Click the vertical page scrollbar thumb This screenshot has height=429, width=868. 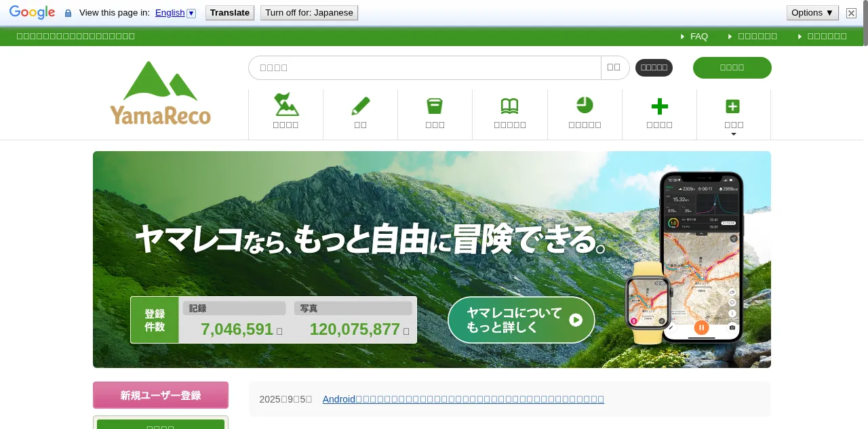click(865, 23)
